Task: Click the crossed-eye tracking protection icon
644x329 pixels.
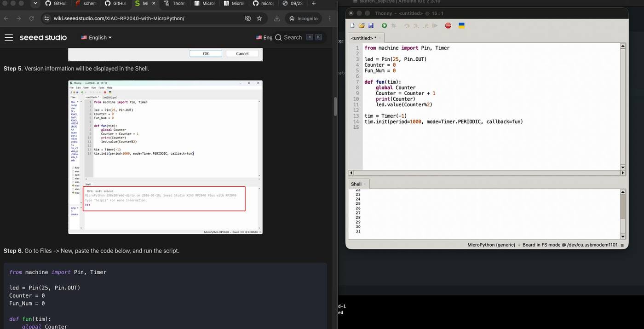Action: tap(248, 18)
